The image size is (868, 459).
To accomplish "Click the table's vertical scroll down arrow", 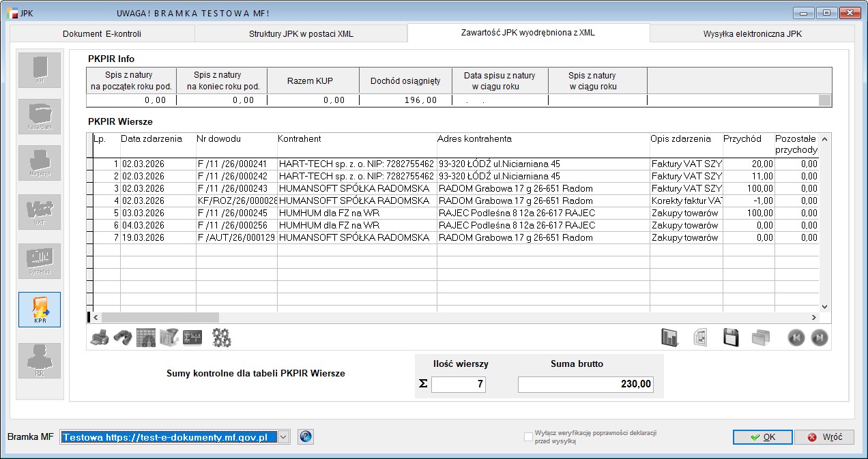I will 824,307.
